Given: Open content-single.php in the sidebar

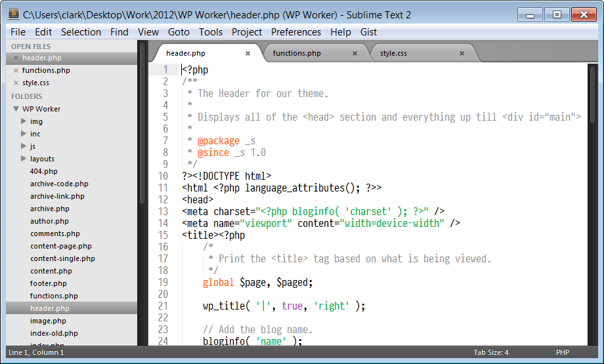Looking at the screenshot, I should coord(62,258).
